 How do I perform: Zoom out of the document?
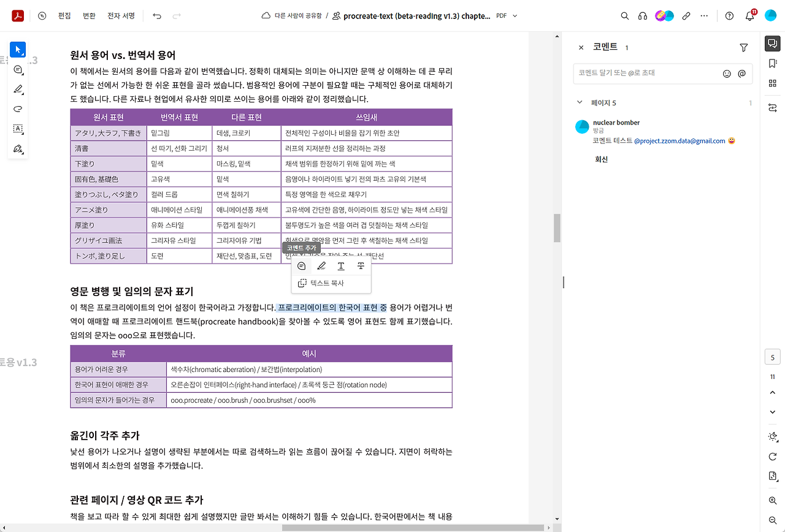772,520
